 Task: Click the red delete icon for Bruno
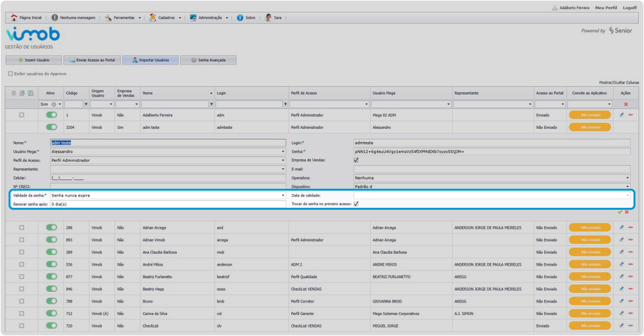630,301
